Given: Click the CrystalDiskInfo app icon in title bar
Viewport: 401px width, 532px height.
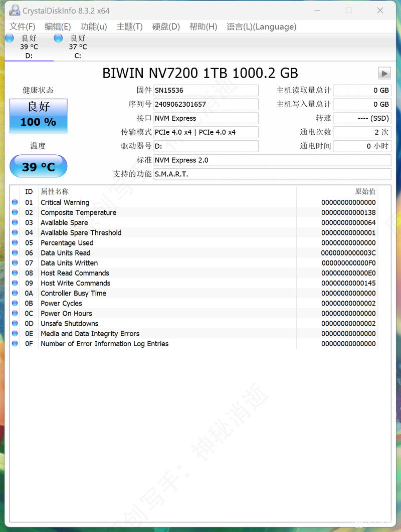Looking at the screenshot, I should coord(14,11).
